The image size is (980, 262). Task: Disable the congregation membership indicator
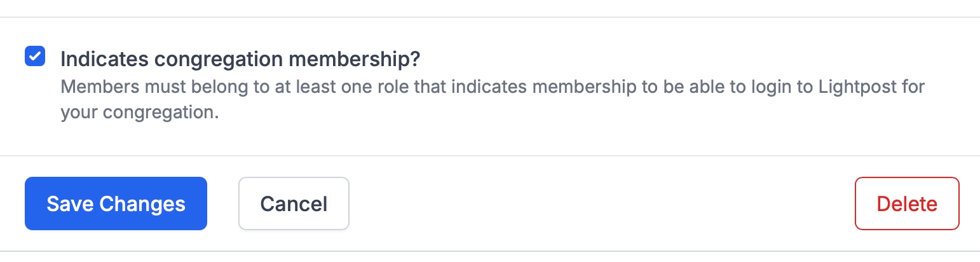coord(35,56)
